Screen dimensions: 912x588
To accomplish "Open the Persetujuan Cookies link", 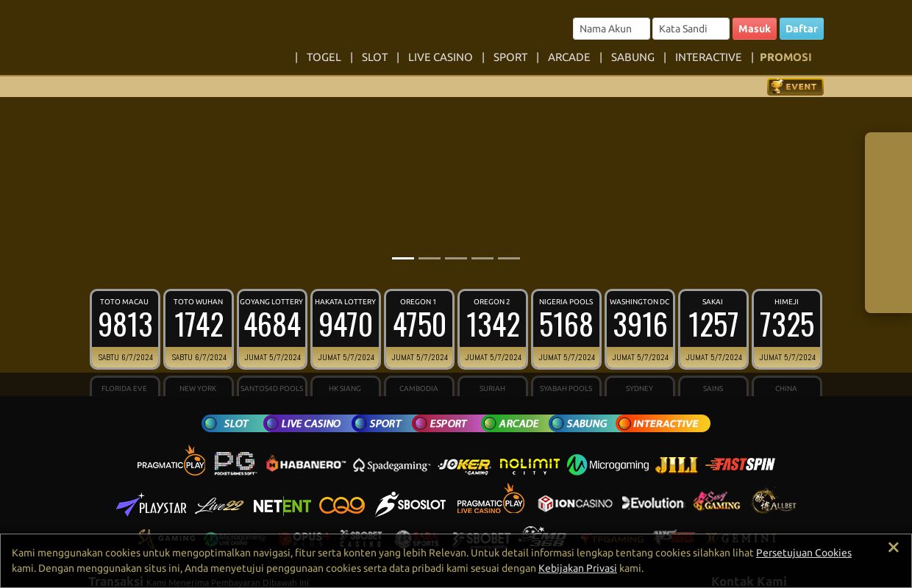I will tap(804, 553).
